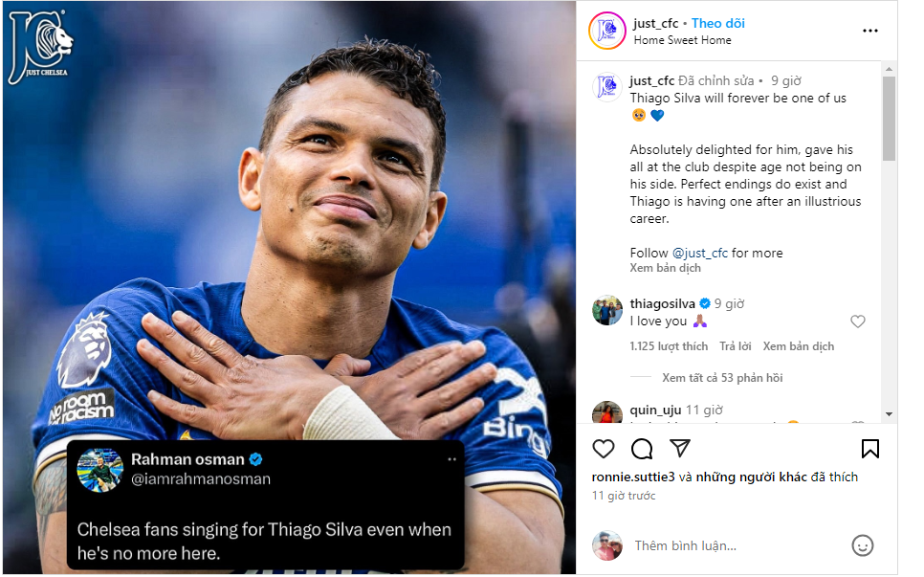Open the comment icon below the post
The height and width of the screenshot is (577, 924).
click(641, 448)
